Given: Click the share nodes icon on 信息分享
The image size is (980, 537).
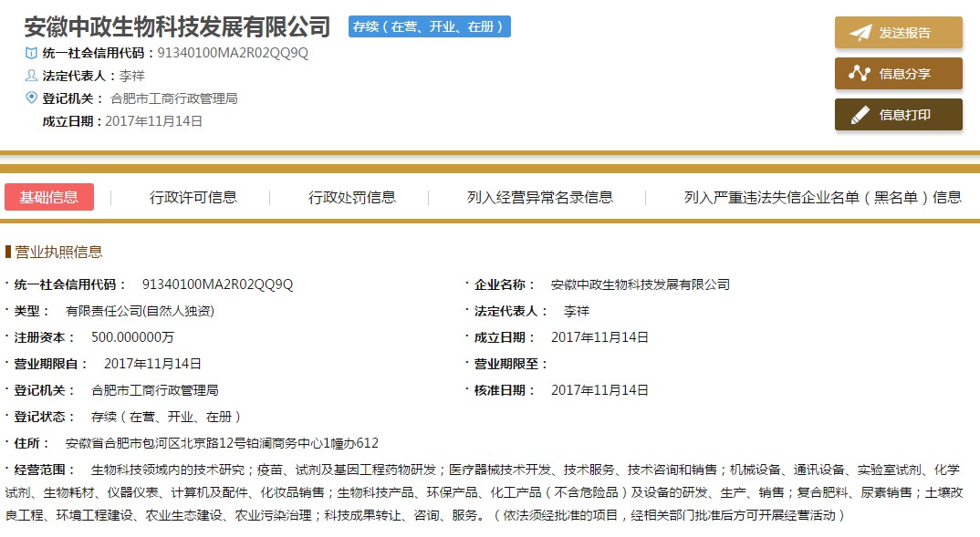Looking at the screenshot, I should [860, 74].
